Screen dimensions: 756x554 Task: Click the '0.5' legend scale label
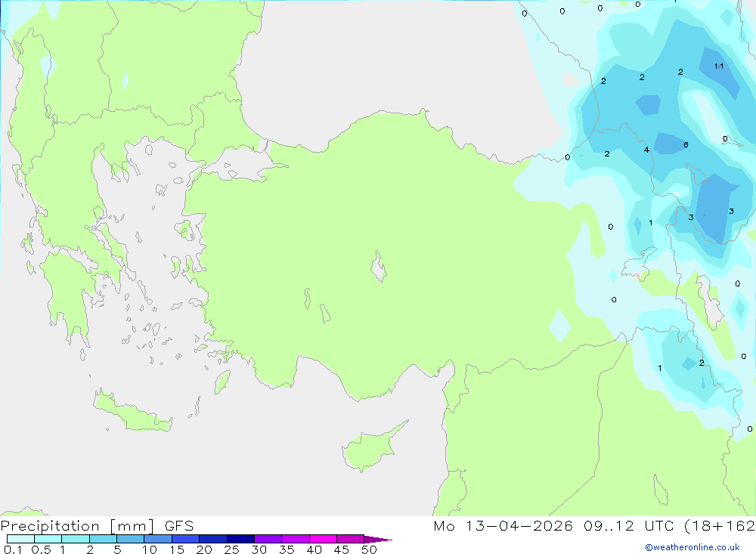tap(41, 549)
